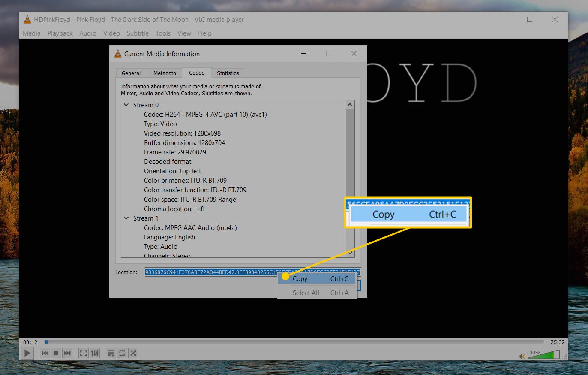Image resolution: width=588 pixels, height=375 pixels.
Task: Select the "Orientation: Top left" row
Action: [172, 171]
